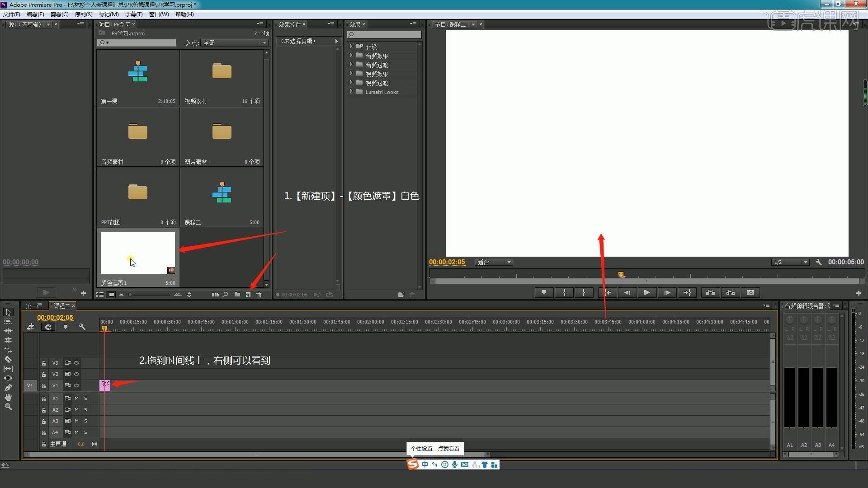Click the program monitor playhead marker
Viewport: 868px width, 488px height.
(x=621, y=274)
